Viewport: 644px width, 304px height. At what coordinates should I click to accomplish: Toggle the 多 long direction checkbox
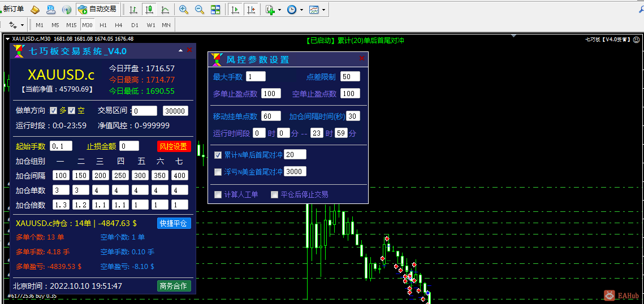tap(53, 110)
